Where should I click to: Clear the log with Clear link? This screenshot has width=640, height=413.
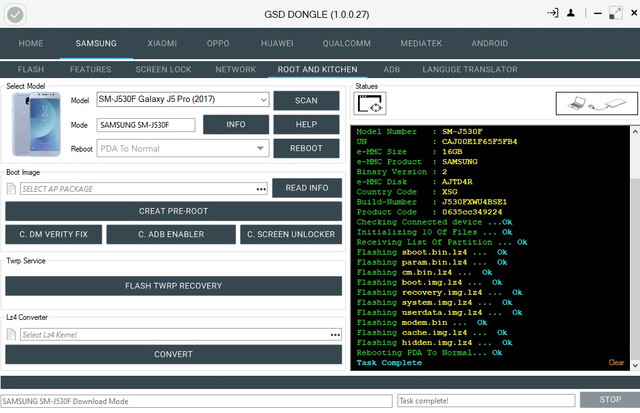point(616,362)
